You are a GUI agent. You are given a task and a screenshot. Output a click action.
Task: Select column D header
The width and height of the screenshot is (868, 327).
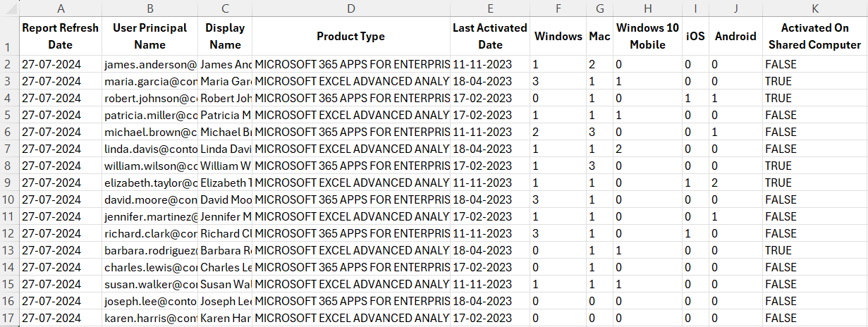pos(350,8)
